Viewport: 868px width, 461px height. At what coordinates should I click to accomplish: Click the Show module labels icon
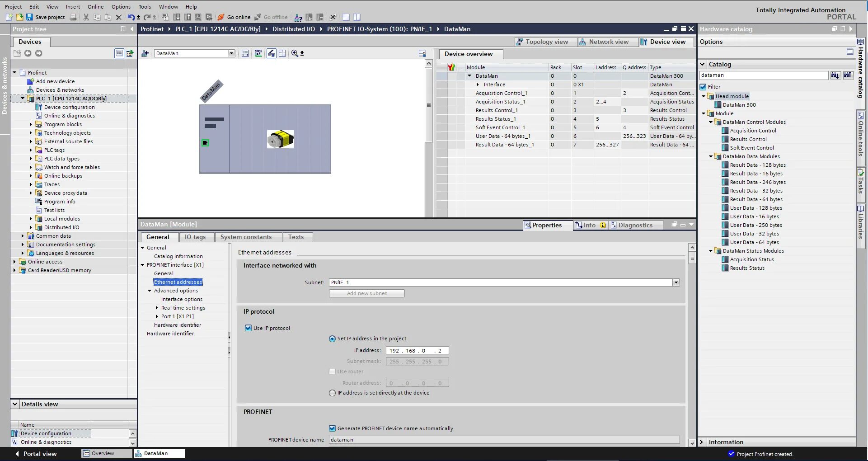(x=271, y=53)
